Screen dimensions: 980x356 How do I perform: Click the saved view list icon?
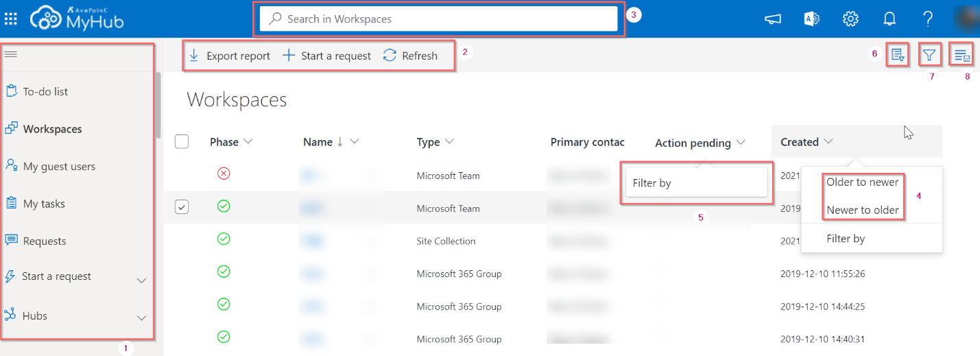point(897,55)
